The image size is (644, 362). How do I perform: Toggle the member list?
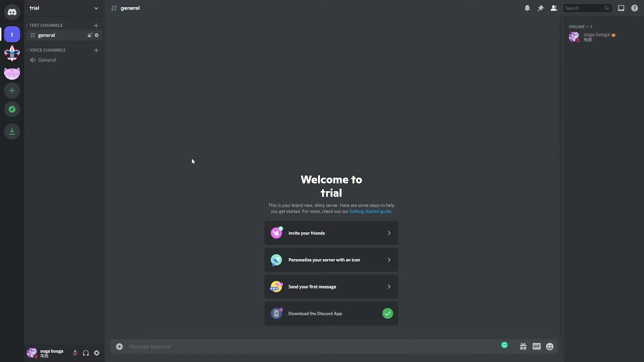(554, 8)
